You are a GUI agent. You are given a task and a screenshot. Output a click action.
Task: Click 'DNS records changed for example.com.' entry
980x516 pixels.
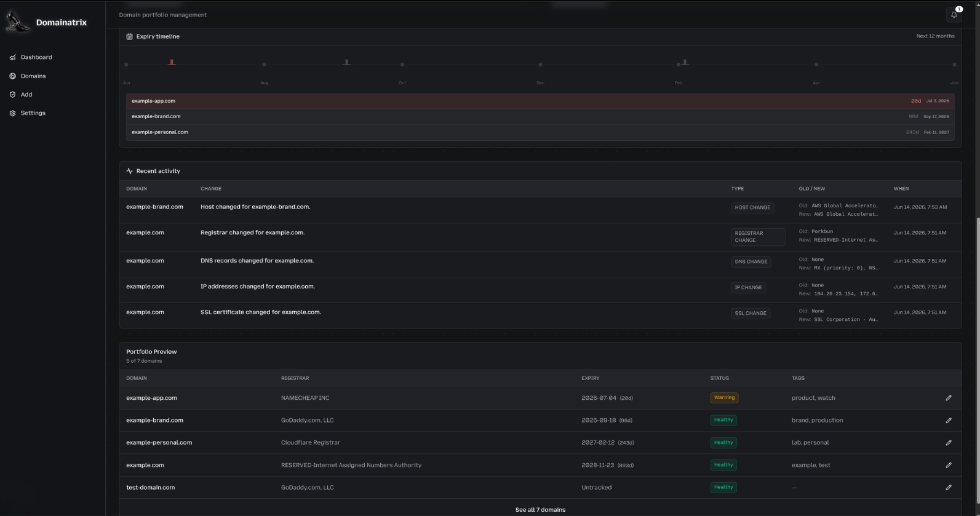point(257,261)
